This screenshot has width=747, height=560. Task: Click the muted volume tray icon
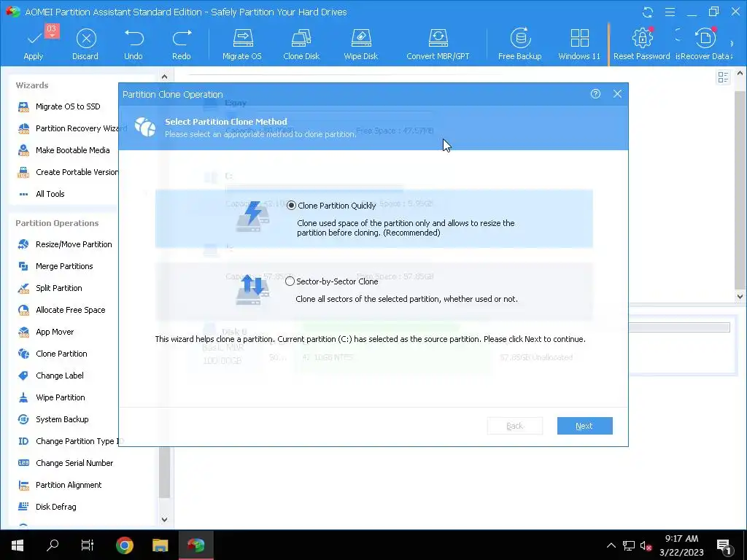646,545
